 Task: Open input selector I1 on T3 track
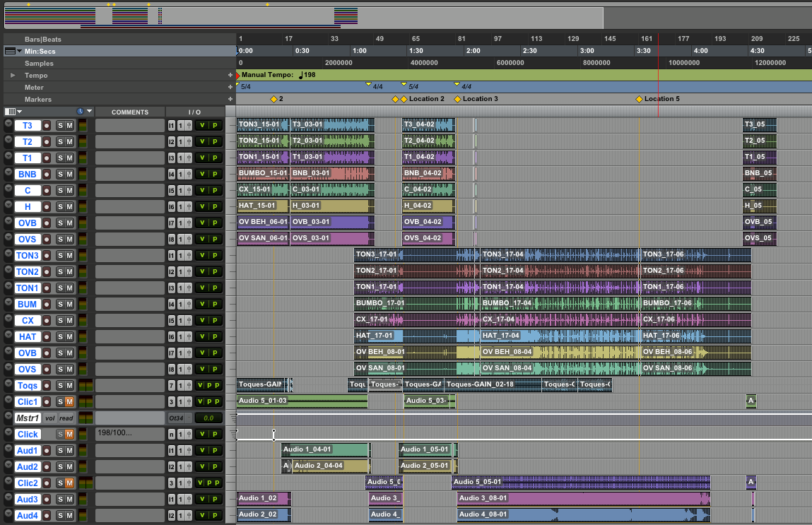pyautogui.click(x=172, y=126)
